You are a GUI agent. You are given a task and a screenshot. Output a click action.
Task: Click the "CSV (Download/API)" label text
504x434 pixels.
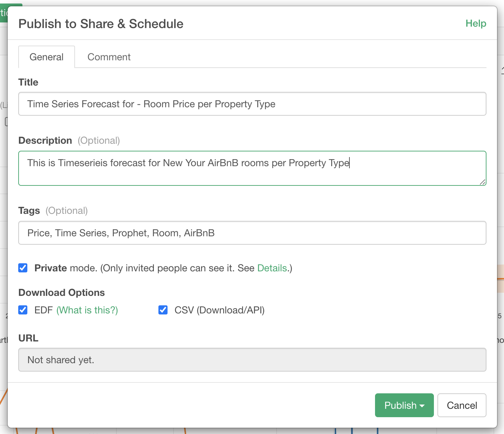coord(219,310)
